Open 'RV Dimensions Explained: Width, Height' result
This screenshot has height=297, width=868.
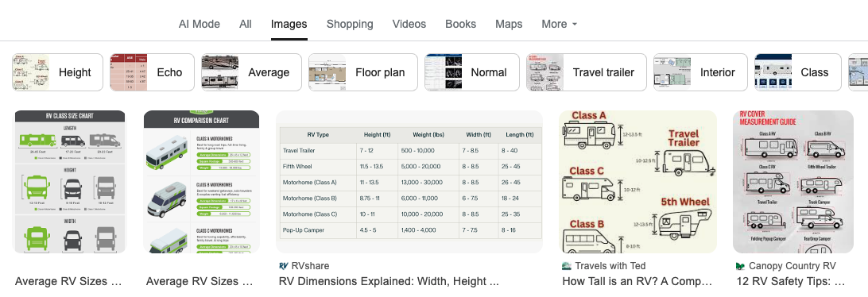point(389,281)
